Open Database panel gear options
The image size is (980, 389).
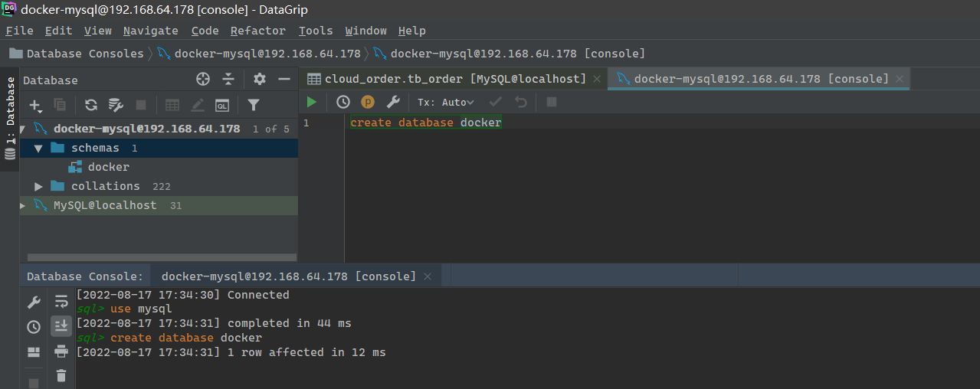coord(260,79)
